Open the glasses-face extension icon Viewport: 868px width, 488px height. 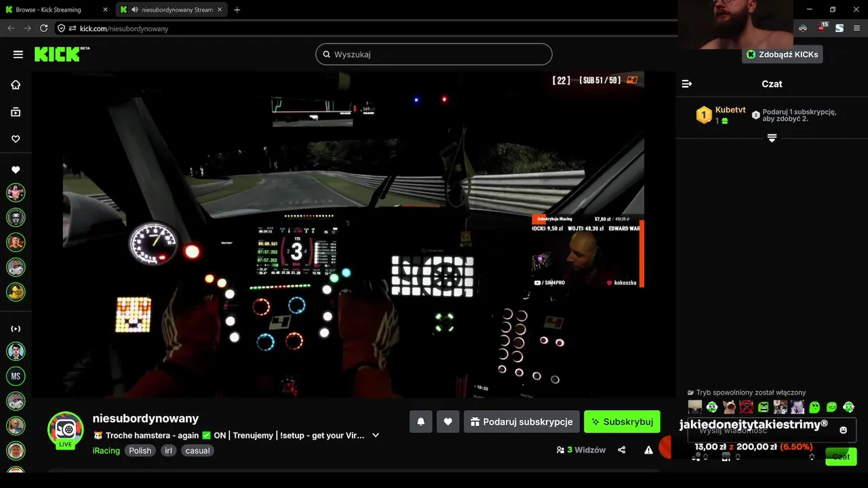pos(803,28)
